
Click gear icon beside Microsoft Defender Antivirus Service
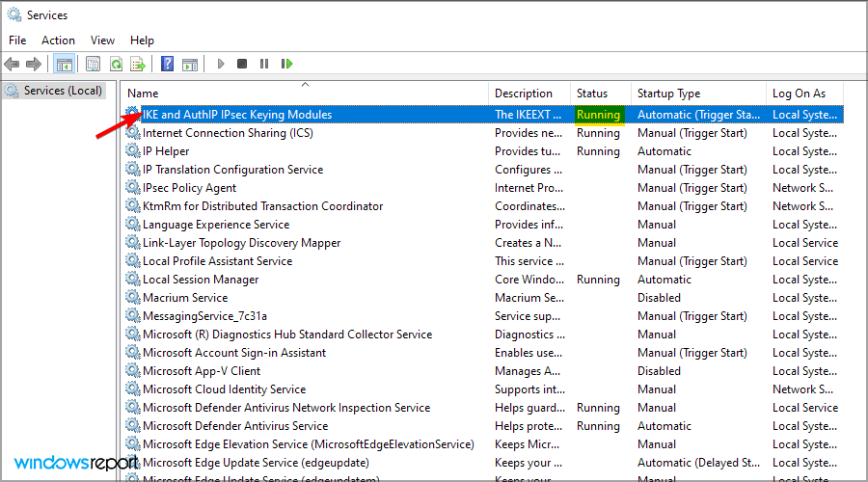click(133, 424)
